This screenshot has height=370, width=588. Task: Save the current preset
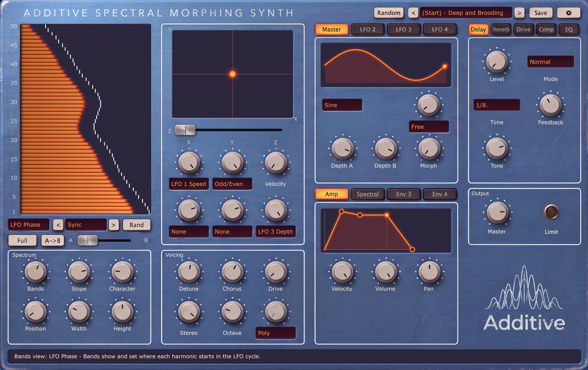(541, 13)
